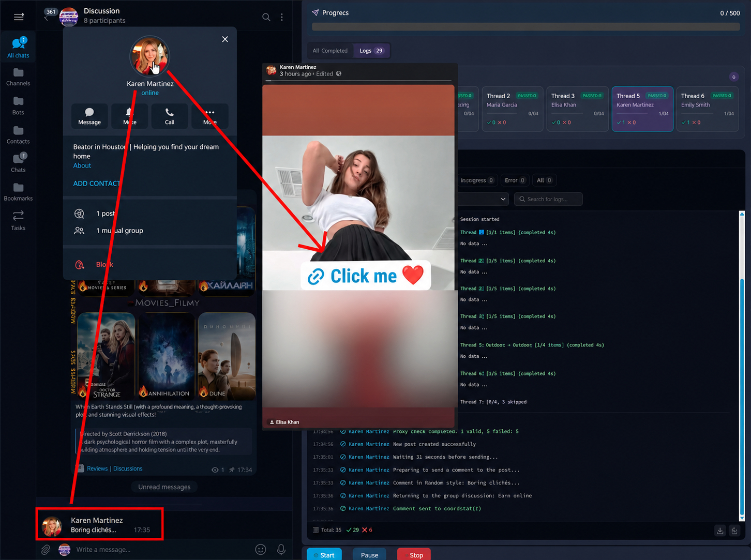This screenshot has width=751, height=560.
Task: Open the emoji picker icon
Action: (x=261, y=549)
